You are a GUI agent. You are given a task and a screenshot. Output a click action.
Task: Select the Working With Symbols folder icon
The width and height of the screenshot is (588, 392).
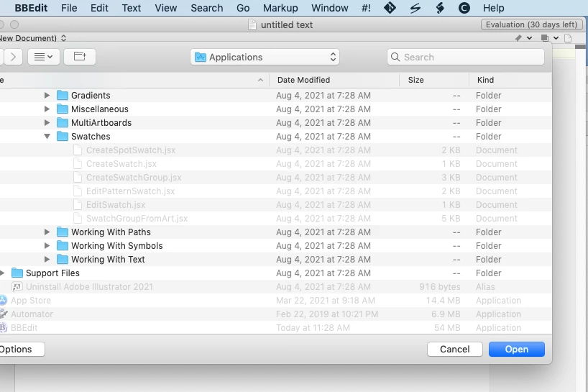pos(63,246)
